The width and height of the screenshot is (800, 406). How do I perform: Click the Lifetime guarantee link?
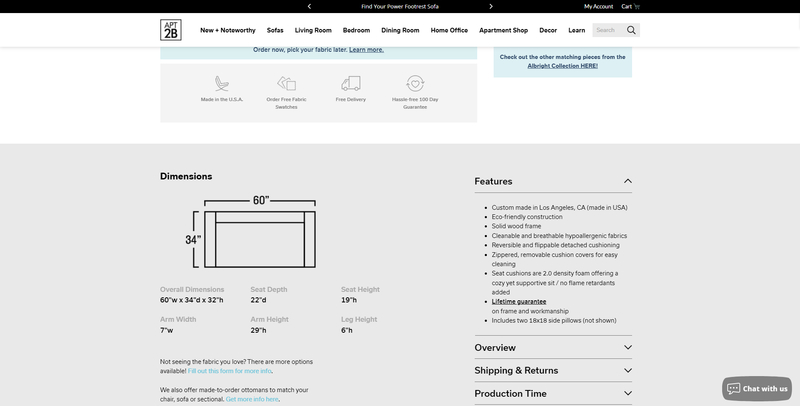(x=519, y=301)
